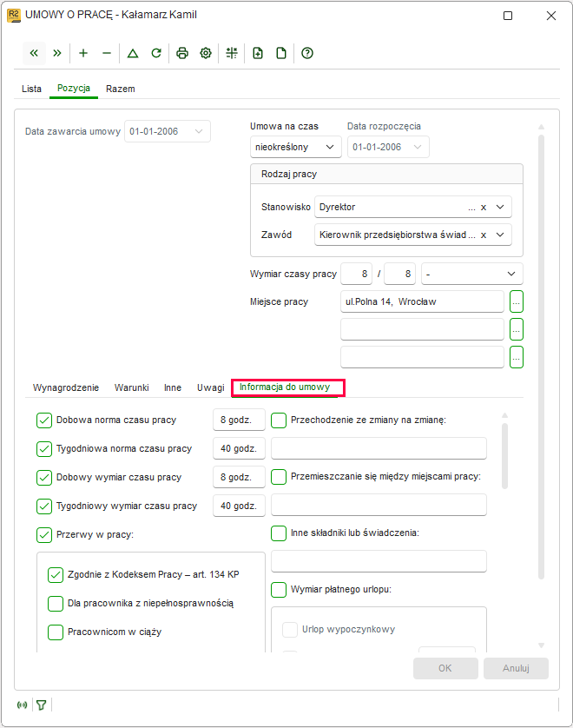
Task: Click the filter funnel icon in status bar
Action: [x=42, y=705]
